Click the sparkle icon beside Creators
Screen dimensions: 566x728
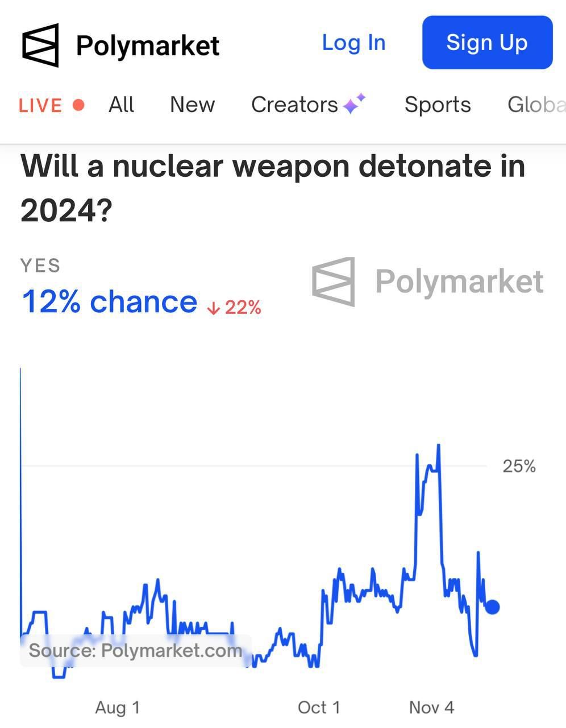click(355, 104)
